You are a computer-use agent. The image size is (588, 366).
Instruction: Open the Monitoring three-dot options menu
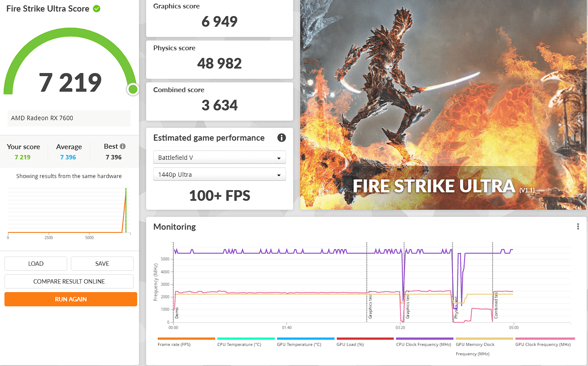coord(578,227)
